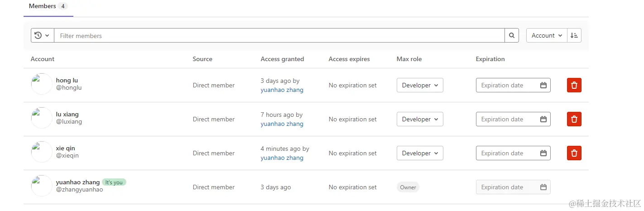Click yuanhao zhang link in hong lu row
The image size is (644, 211).
[282, 90]
